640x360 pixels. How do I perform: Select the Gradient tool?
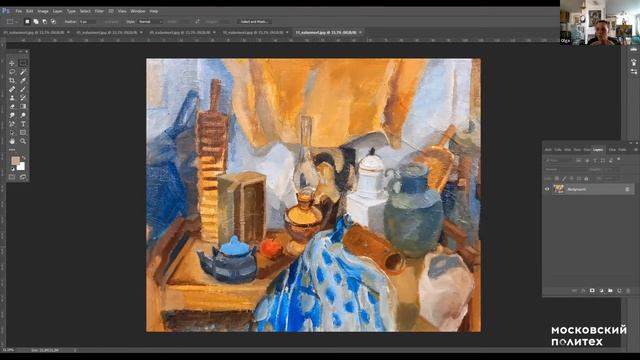tap(23, 107)
